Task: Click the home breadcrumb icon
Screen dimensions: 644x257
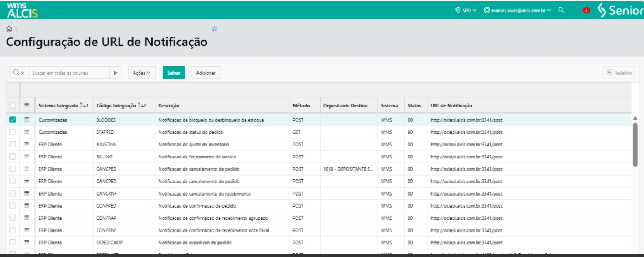Action: click(9, 29)
